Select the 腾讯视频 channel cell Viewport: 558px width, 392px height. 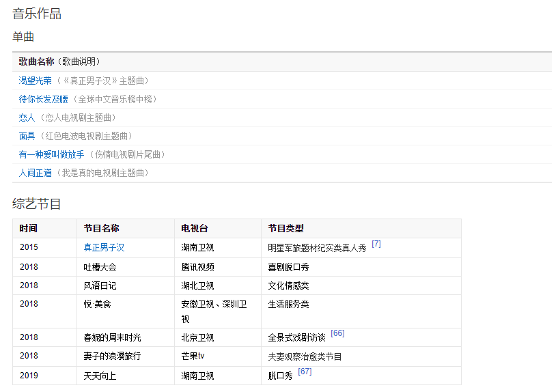(197, 267)
